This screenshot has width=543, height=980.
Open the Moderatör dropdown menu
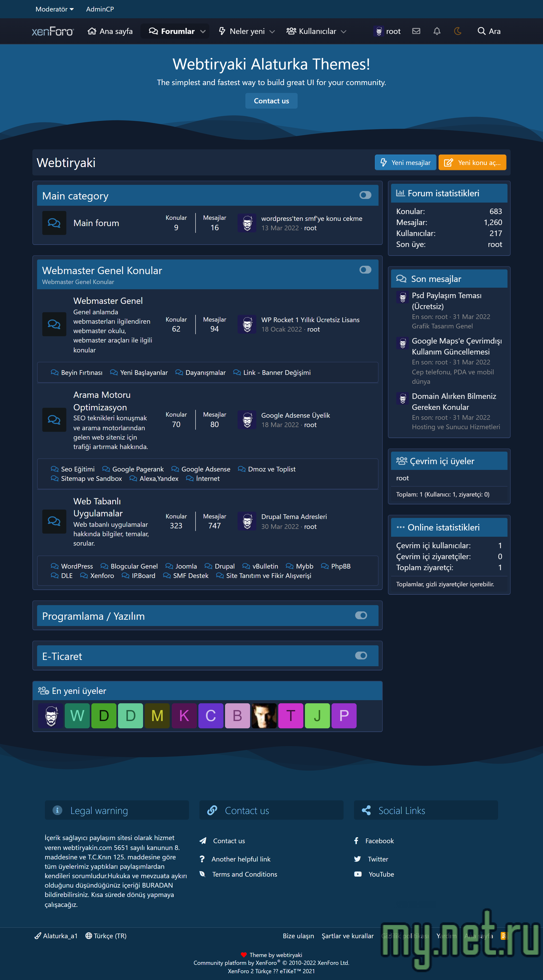[x=54, y=9]
